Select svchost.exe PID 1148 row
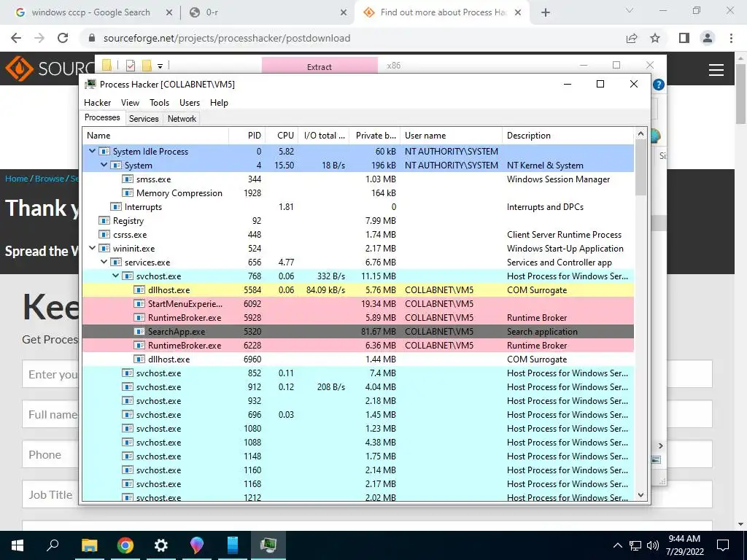 click(357, 456)
